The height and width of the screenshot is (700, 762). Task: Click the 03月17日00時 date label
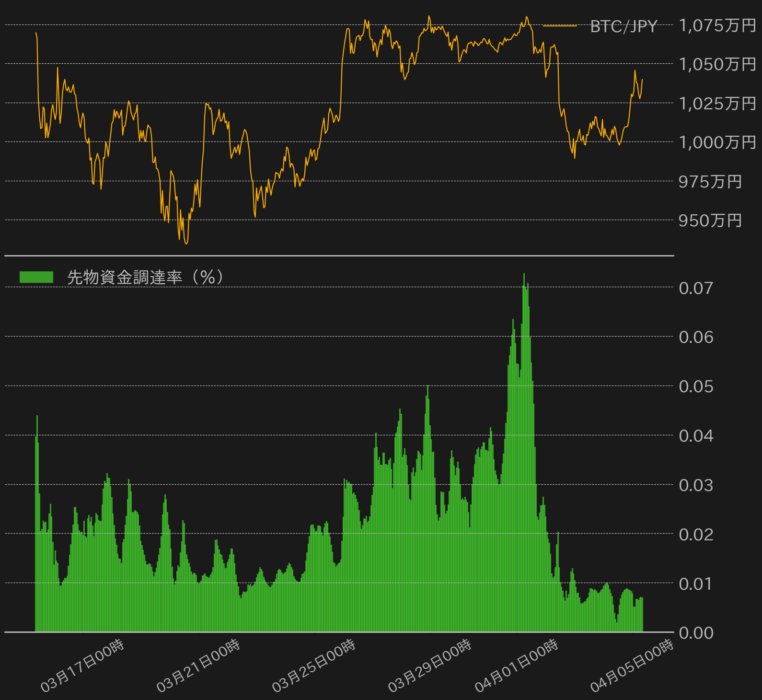click(82, 666)
